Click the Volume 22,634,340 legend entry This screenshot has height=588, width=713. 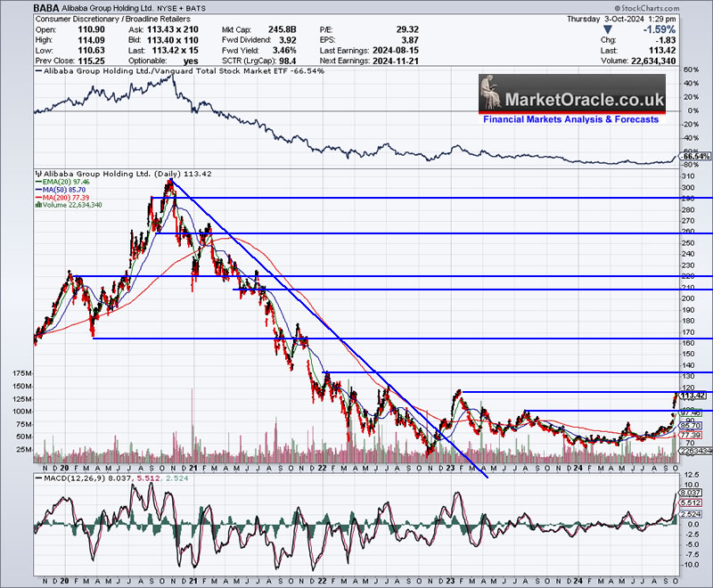69,205
